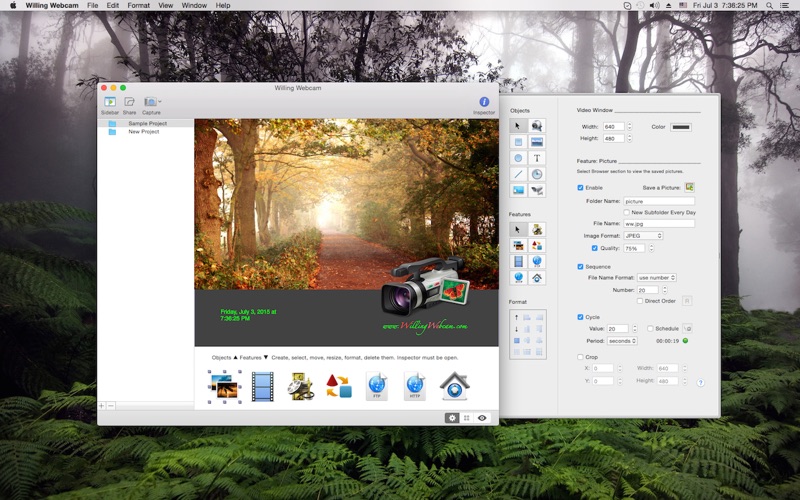This screenshot has width=800, height=500.
Task: Enable New Subfolder Every Day
Action: pyautogui.click(x=627, y=212)
